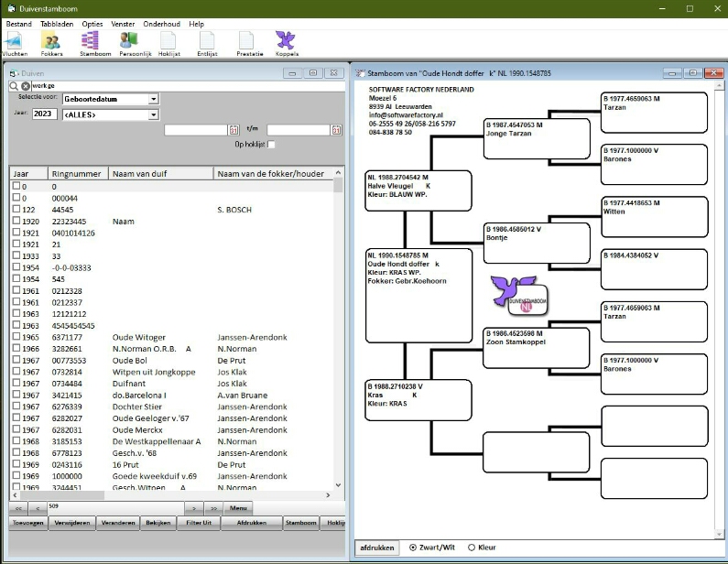
Task: Go to previous record with < button
Action: coord(38,508)
